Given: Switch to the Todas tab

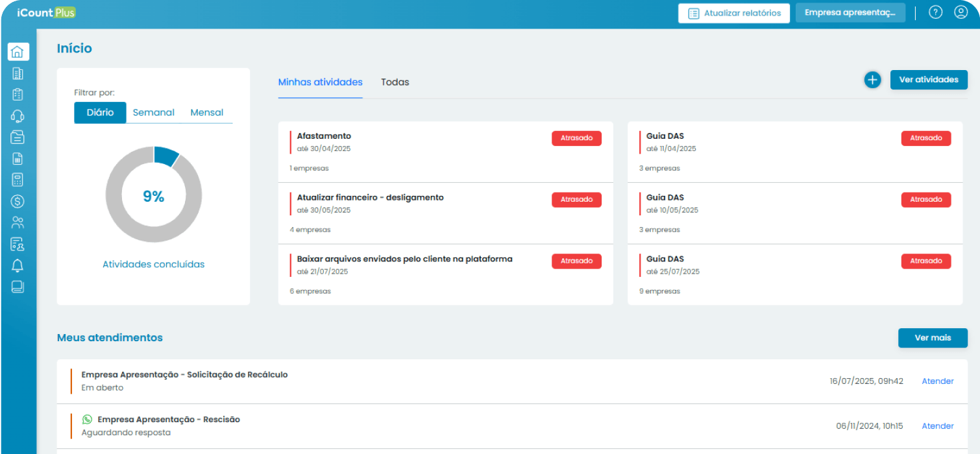Looking at the screenshot, I should click(395, 82).
